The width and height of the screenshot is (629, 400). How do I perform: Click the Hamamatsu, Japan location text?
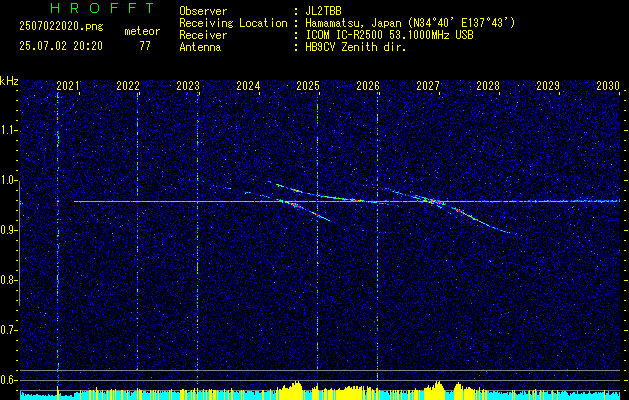[x=410, y=23]
